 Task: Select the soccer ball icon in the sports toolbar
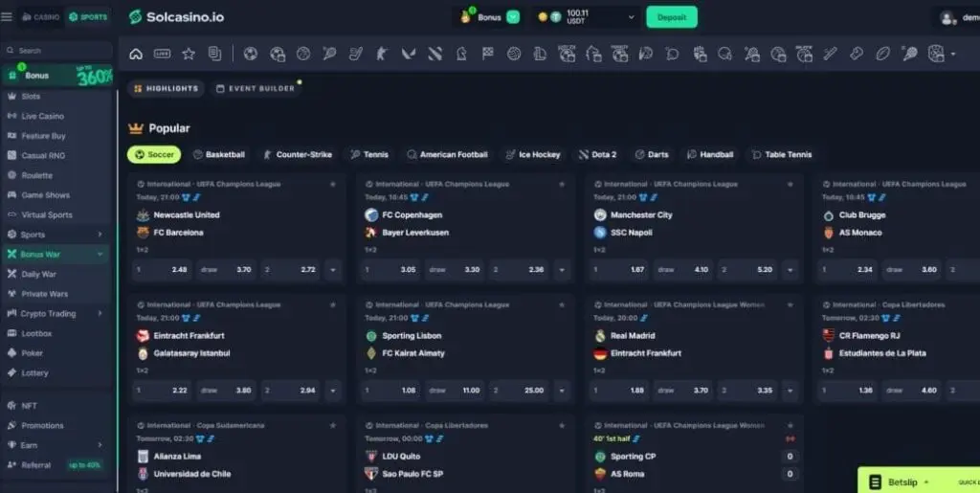click(x=251, y=54)
